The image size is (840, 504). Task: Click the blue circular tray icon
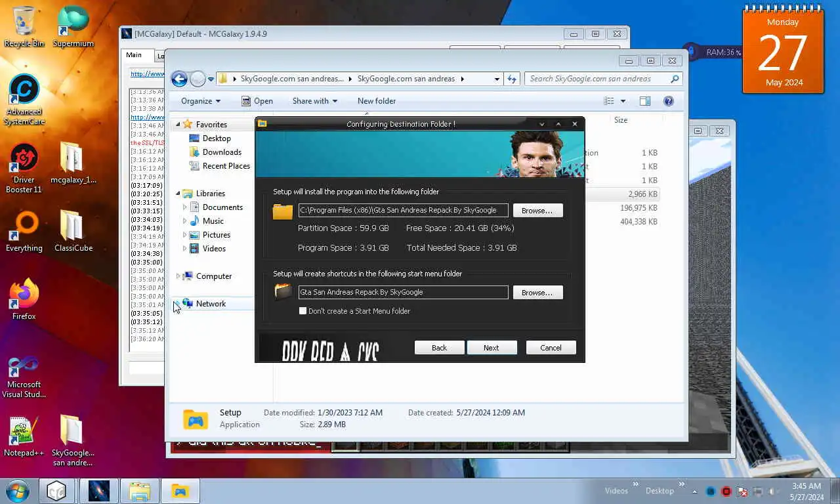coord(711,491)
